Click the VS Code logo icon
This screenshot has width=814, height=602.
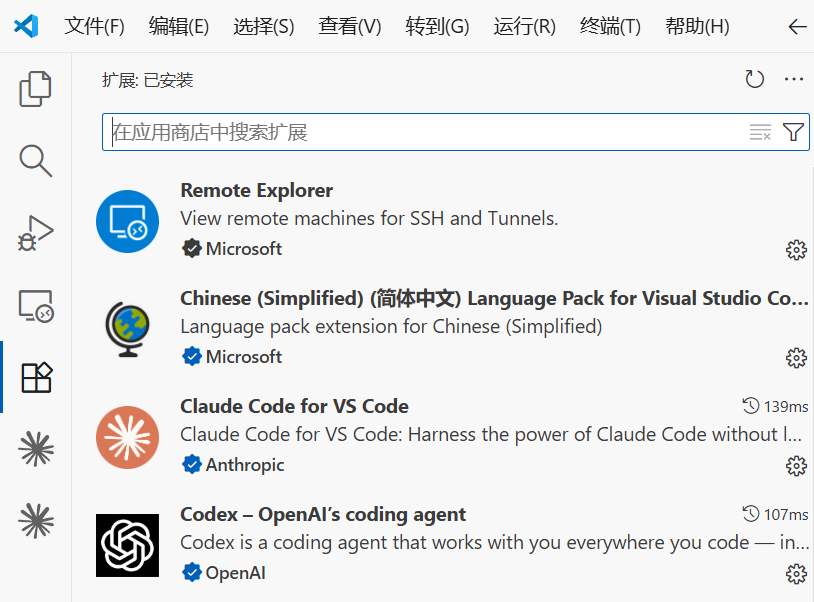[26, 25]
